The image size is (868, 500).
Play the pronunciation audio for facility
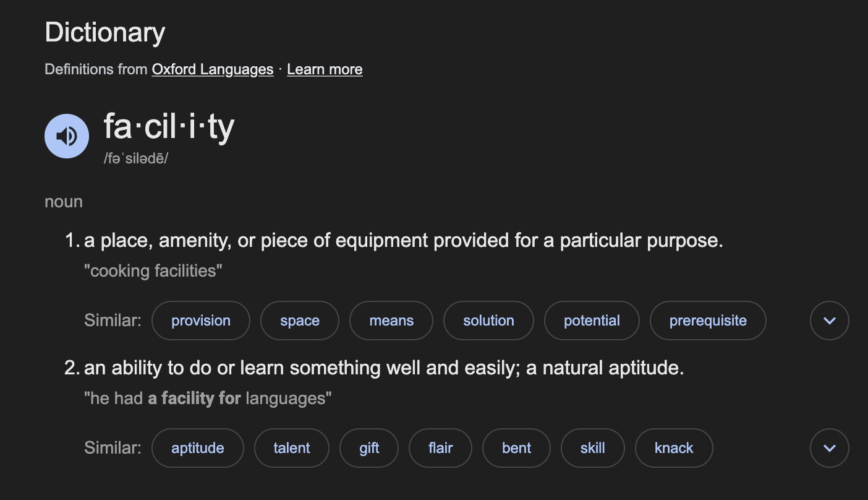coord(67,136)
